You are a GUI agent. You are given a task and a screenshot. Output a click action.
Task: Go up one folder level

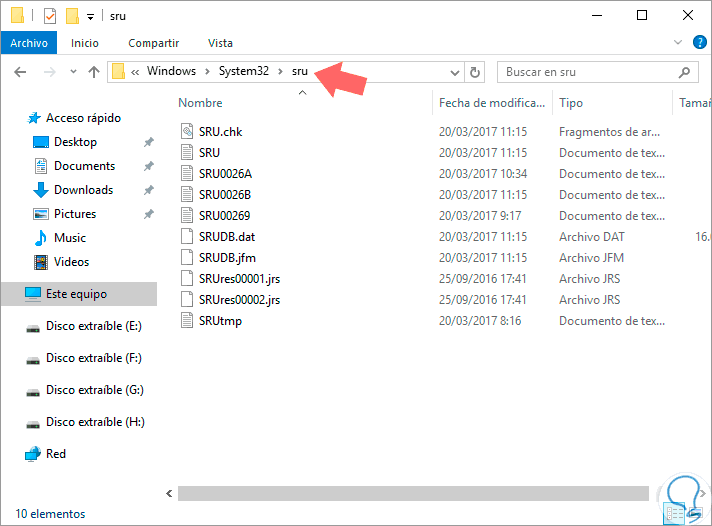pyautogui.click(x=94, y=72)
